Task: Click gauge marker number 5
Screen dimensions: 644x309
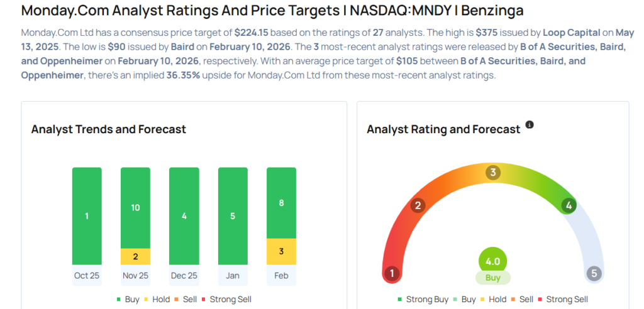Action: [593, 273]
